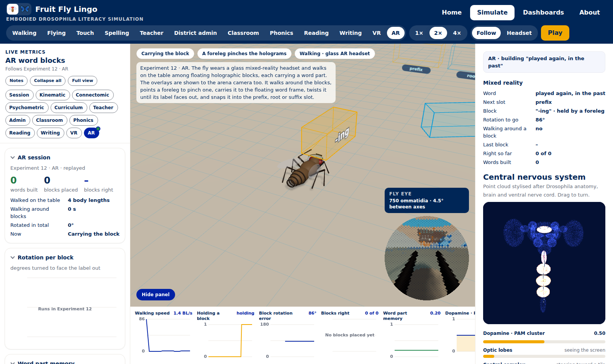Set simulation speed to 4×

tap(457, 33)
